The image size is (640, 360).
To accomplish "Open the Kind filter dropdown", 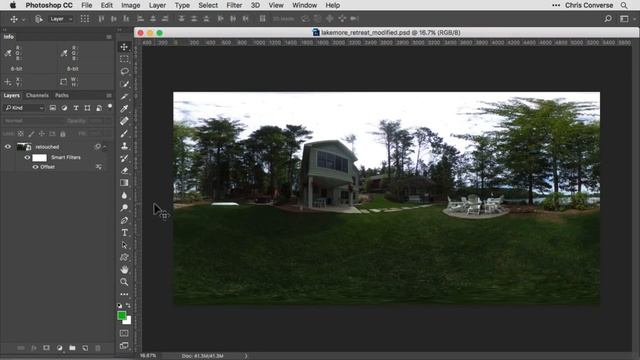I will click(x=24, y=108).
